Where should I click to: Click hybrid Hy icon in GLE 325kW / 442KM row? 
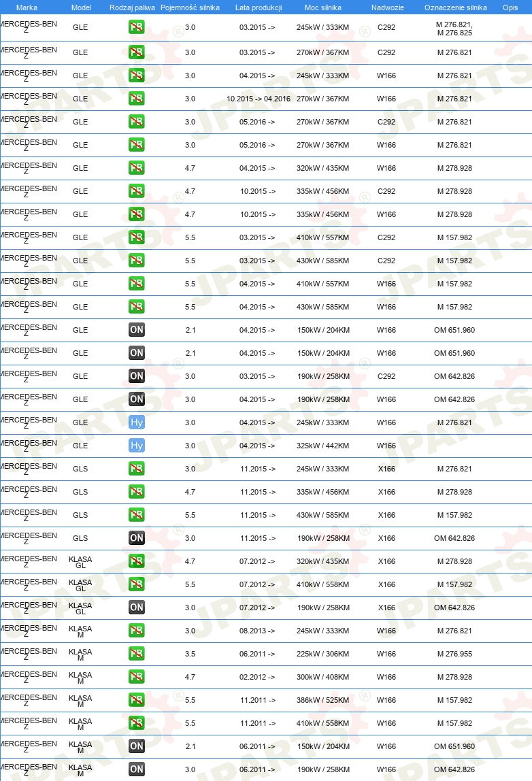[137, 446]
